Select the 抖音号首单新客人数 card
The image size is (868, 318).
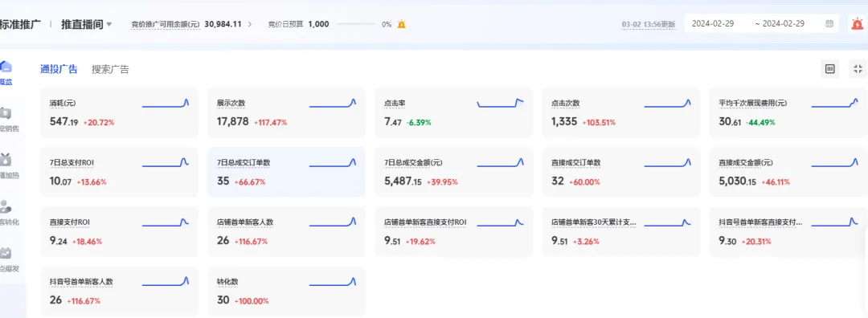tap(119, 291)
